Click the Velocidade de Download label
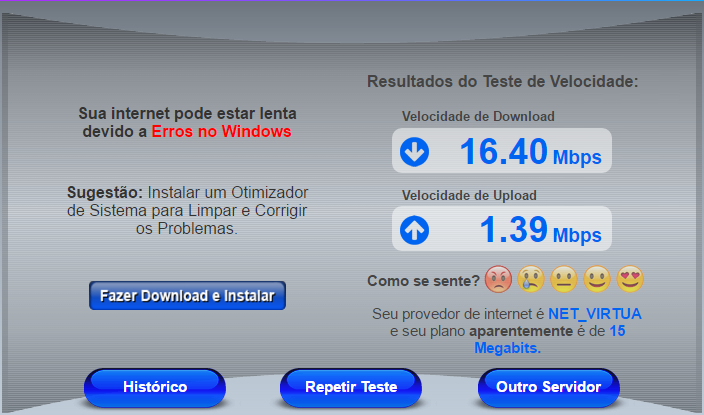The width and height of the screenshot is (704, 415). (478, 116)
